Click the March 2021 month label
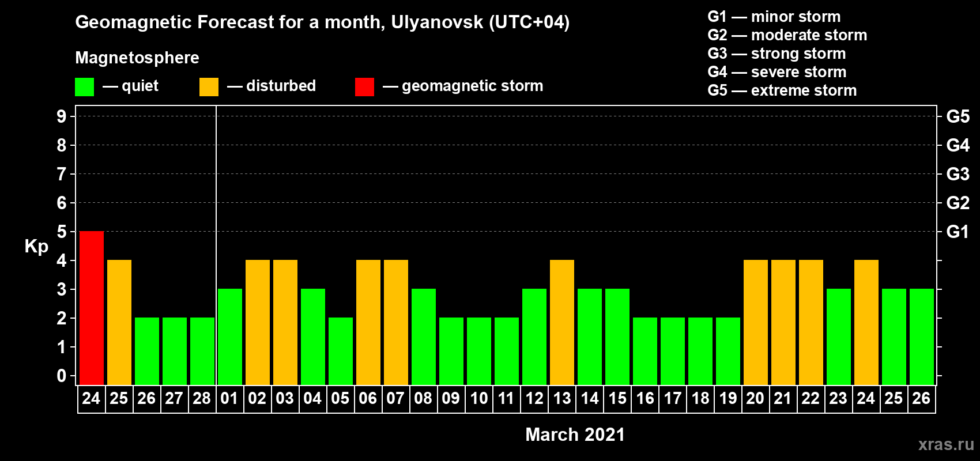This screenshot has width=980, height=461. coord(575,434)
